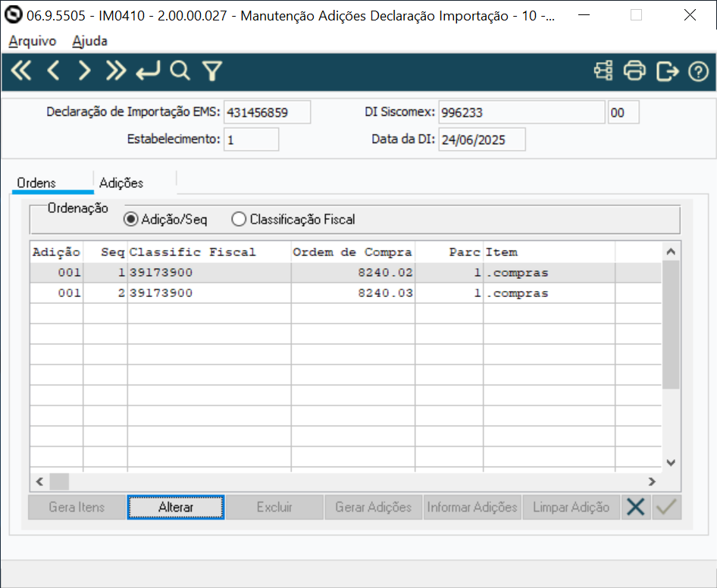Viewport: 717px width, 588px height.
Task: Click the Seq column header
Action: 105,252
